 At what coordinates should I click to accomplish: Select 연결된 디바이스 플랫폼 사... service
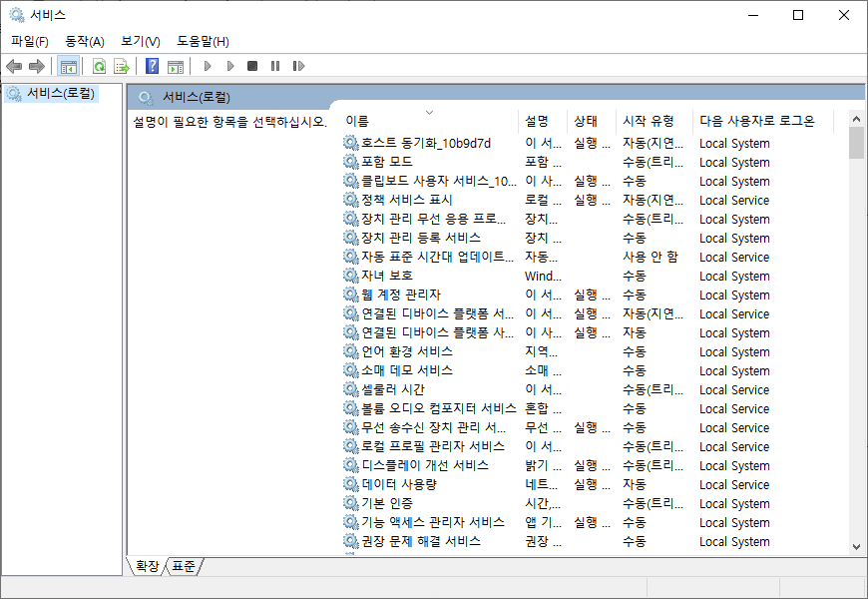[588, 332]
